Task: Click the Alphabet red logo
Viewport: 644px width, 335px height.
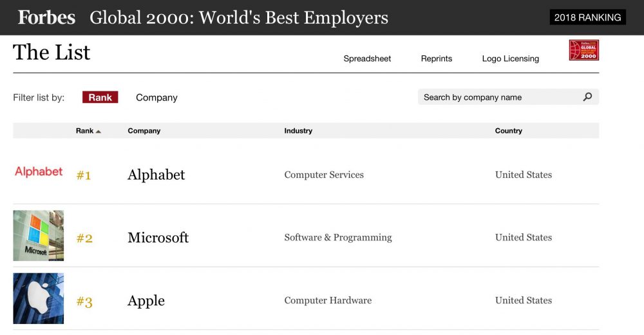Action: pos(39,172)
